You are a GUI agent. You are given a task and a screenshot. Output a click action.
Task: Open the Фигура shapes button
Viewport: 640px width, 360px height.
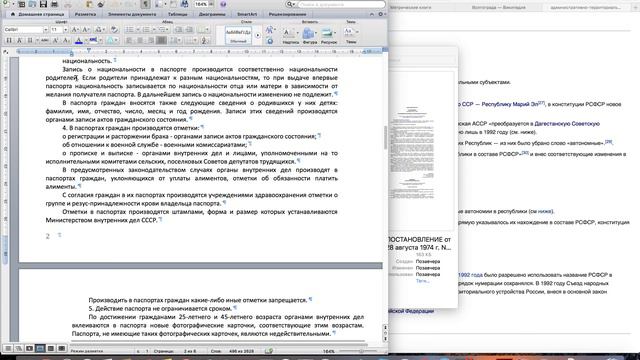click(x=309, y=36)
